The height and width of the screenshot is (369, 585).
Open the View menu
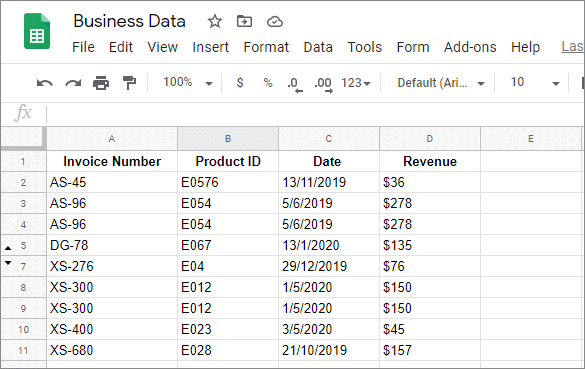tap(162, 47)
